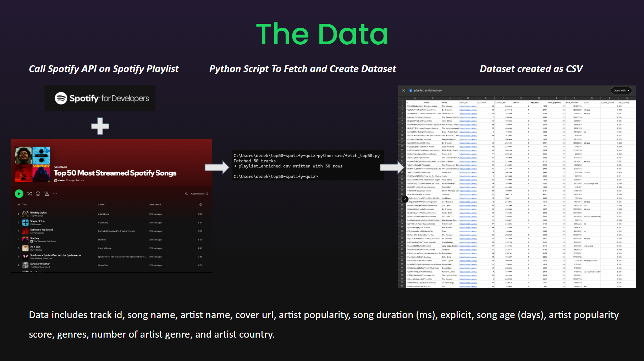Screen dimensions: 644x361
Task: Toggle shuffle playback on the playlist
Action: click(29, 194)
